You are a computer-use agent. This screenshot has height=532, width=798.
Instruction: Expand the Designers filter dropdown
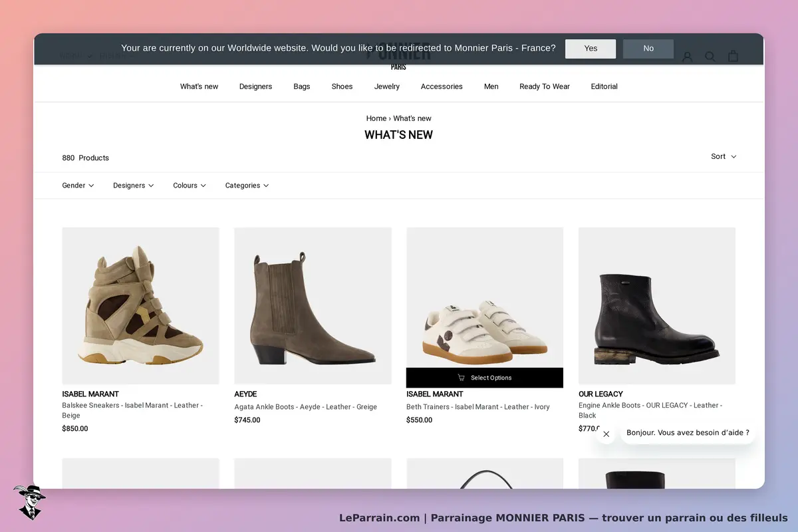133,186
